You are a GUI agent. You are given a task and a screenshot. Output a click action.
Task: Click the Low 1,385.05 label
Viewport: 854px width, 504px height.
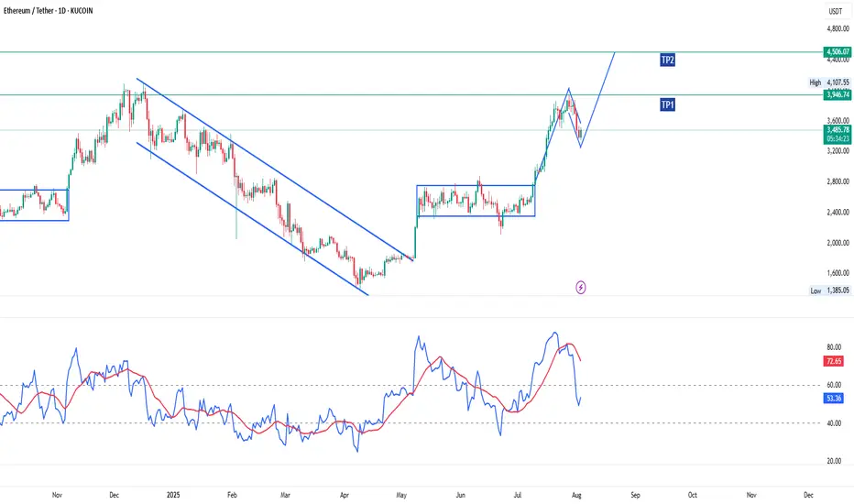pos(829,290)
